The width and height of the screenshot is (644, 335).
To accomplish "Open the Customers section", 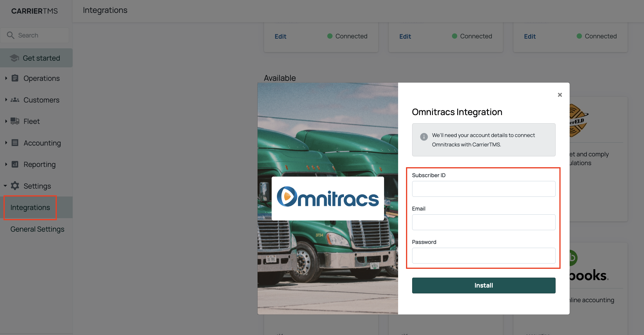I will tap(41, 100).
